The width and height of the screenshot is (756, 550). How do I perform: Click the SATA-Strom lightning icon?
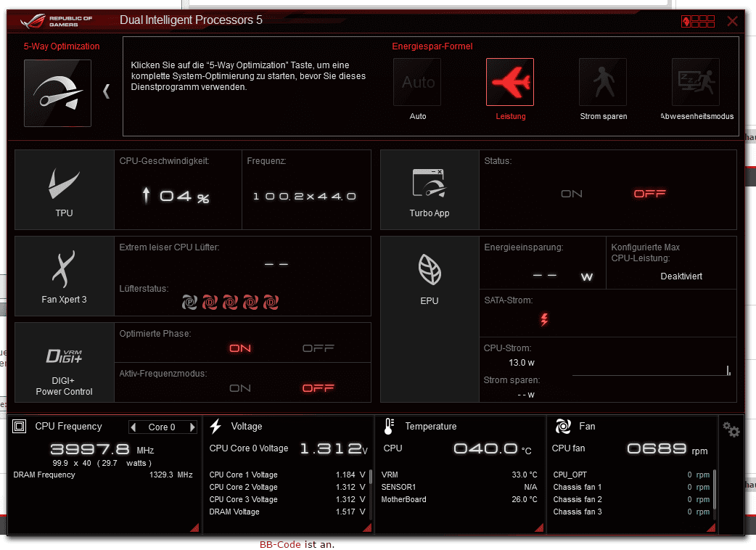tap(544, 319)
